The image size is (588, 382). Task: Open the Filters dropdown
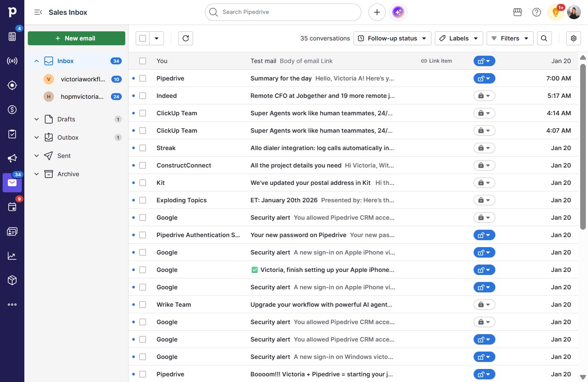(x=510, y=38)
